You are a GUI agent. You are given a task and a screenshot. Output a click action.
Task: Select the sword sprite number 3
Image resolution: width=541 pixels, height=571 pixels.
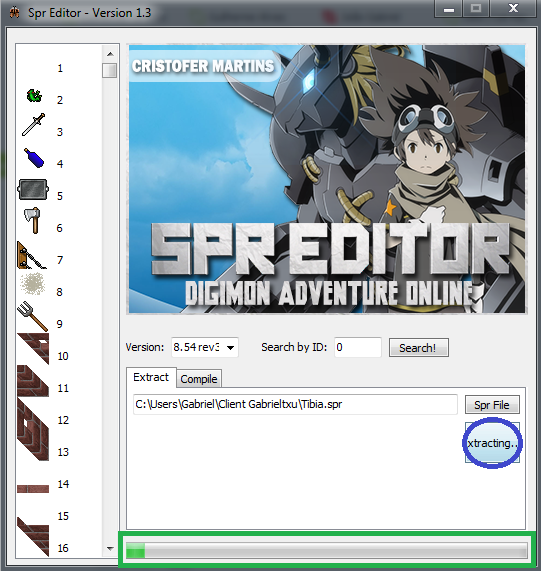point(33,125)
